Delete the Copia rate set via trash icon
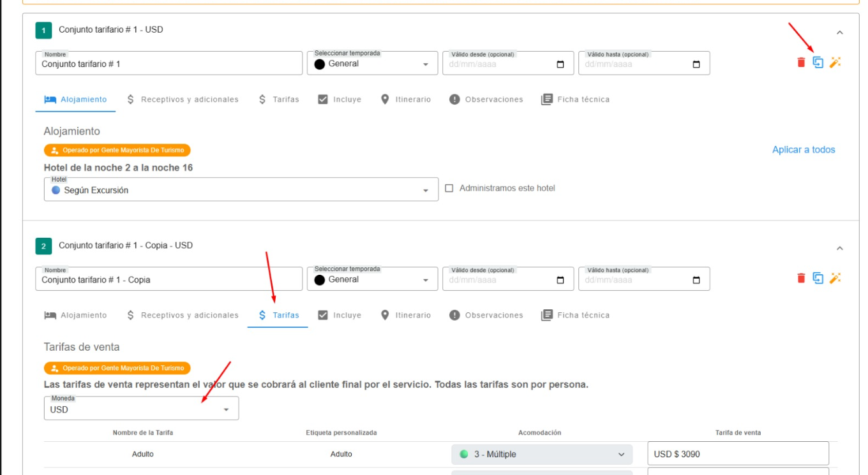 point(801,278)
